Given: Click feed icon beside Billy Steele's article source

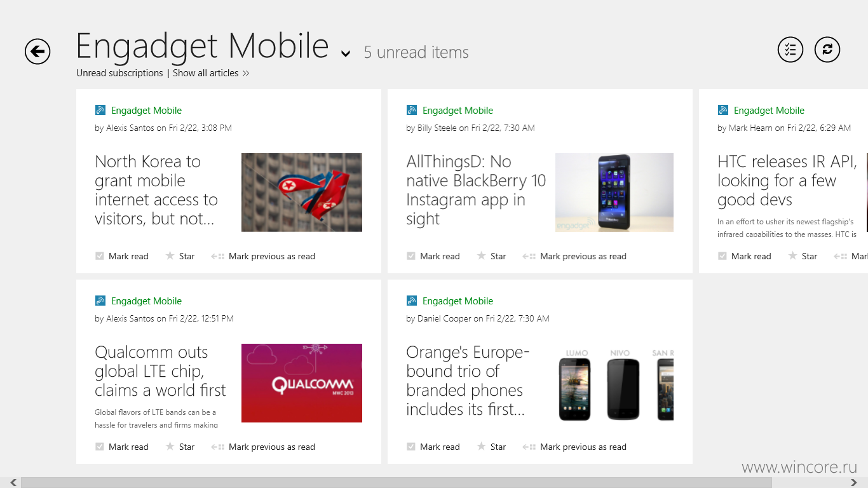Looking at the screenshot, I should (x=412, y=110).
